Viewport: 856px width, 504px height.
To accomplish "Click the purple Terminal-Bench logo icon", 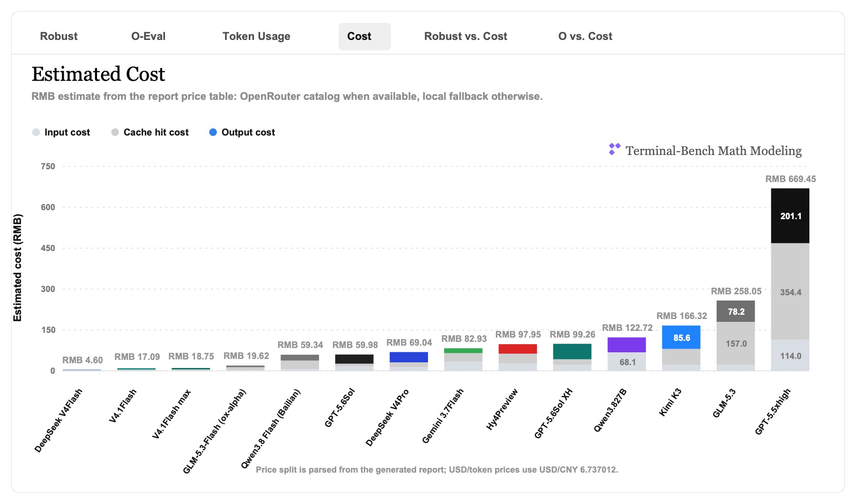I will (x=614, y=149).
